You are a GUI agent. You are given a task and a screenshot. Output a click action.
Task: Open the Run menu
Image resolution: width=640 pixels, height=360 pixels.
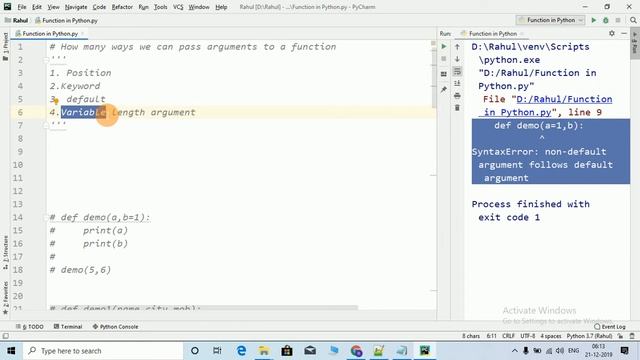pos(143,7)
